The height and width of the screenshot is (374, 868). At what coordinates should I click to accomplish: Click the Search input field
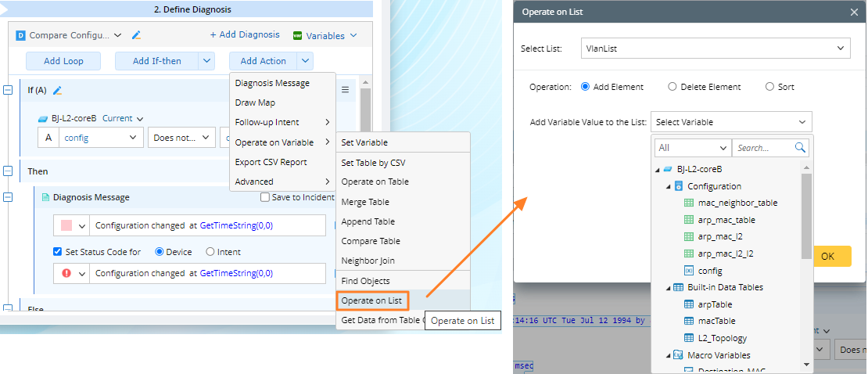(x=762, y=148)
